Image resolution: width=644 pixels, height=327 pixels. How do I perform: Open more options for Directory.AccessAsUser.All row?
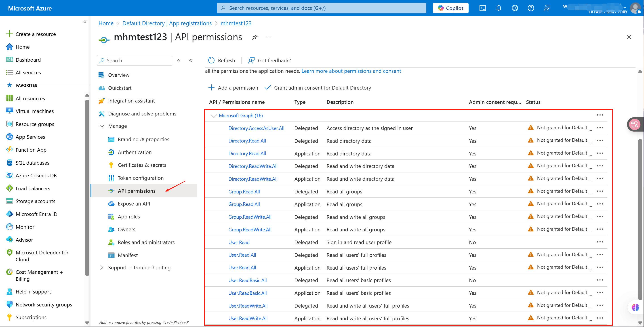click(600, 128)
